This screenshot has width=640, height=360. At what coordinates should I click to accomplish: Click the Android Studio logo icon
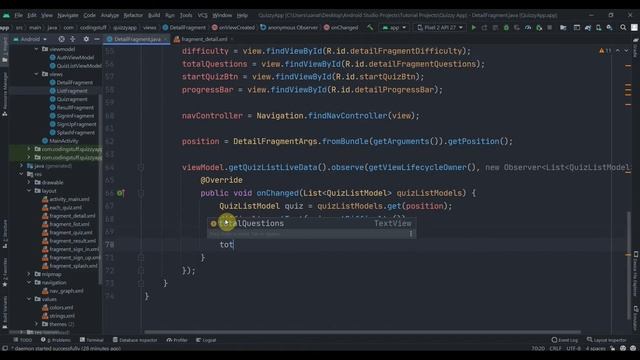click(6, 15)
